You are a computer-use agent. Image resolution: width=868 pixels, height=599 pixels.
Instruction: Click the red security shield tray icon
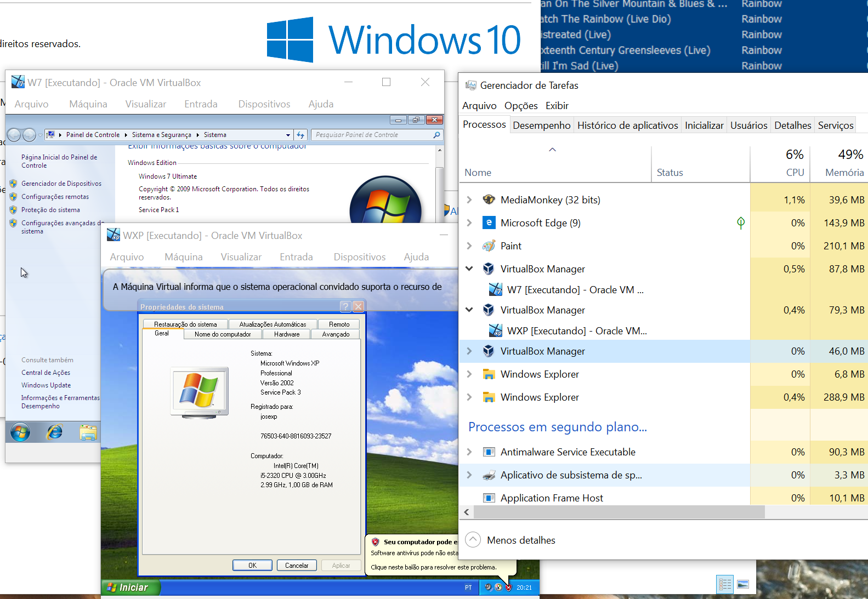508,587
